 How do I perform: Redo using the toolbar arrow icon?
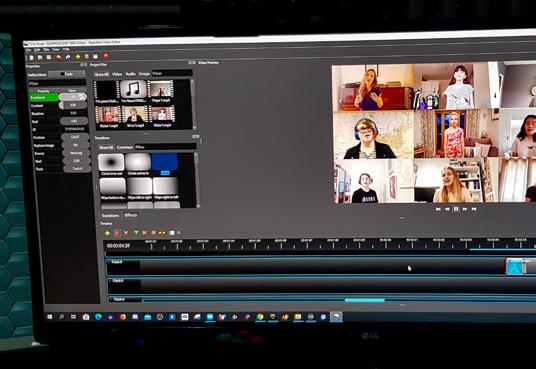(68, 57)
